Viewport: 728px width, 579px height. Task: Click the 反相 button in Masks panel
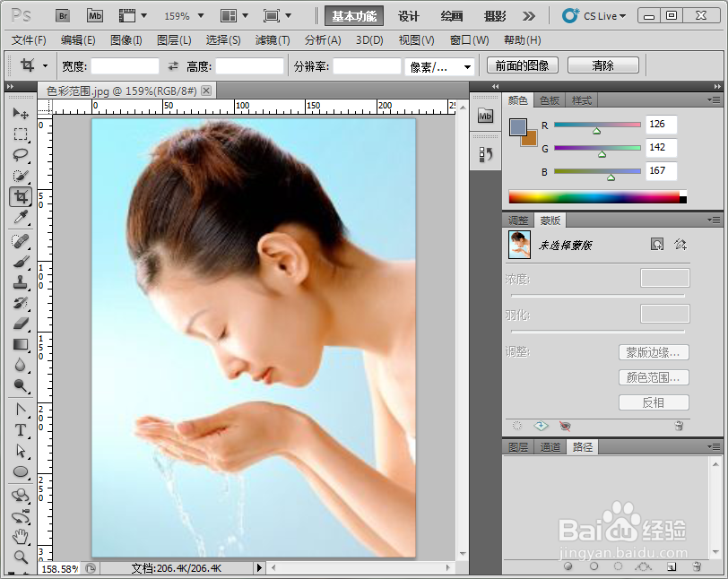coord(654,402)
